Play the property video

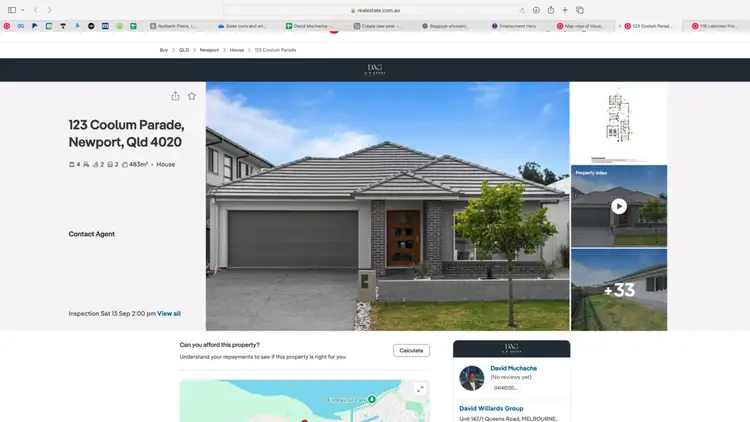pyautogui.click(x=619, y=206)
